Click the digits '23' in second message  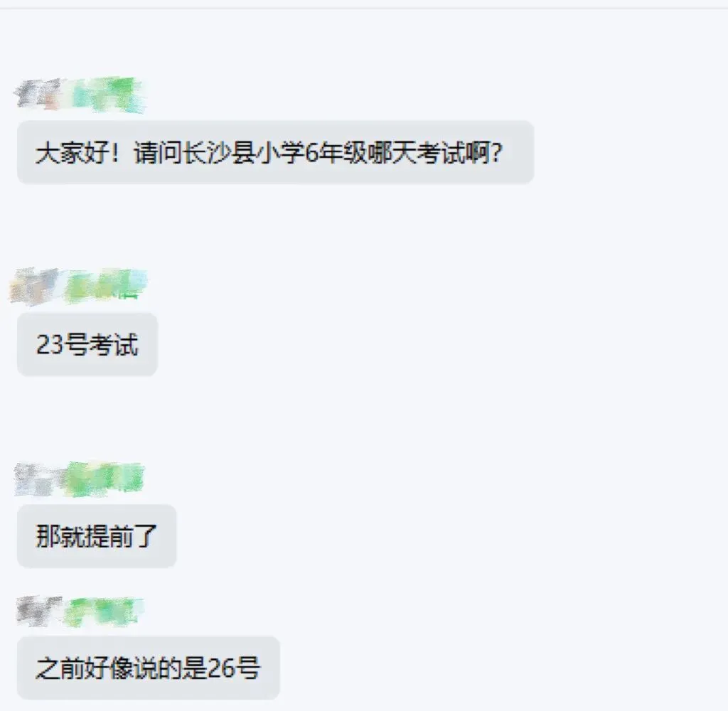pyautogui.click(x=49, y=345)
